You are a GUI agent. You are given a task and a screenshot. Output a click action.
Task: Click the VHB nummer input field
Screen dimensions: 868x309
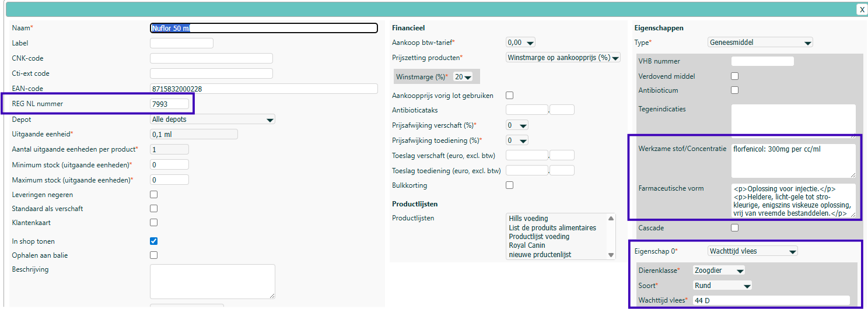(762, 61)
